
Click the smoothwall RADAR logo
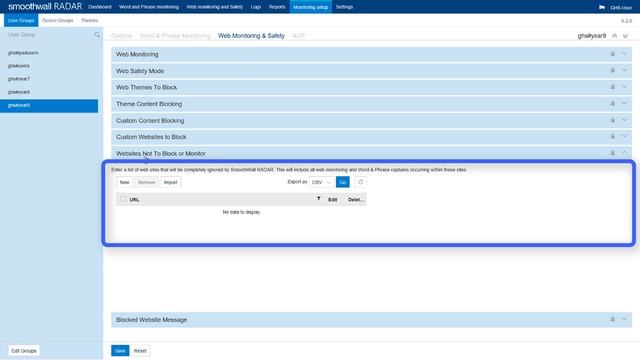click(x=45, y=7)
